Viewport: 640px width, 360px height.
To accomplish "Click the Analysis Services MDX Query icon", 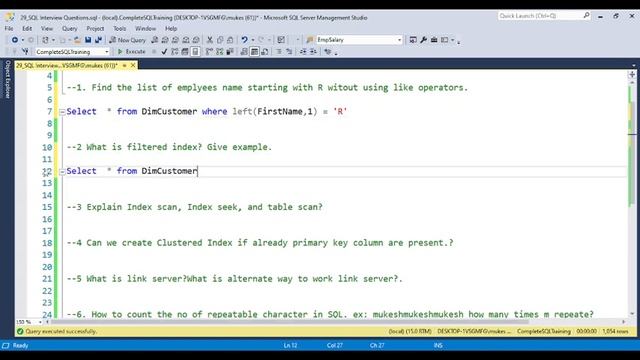I will 165,40.
